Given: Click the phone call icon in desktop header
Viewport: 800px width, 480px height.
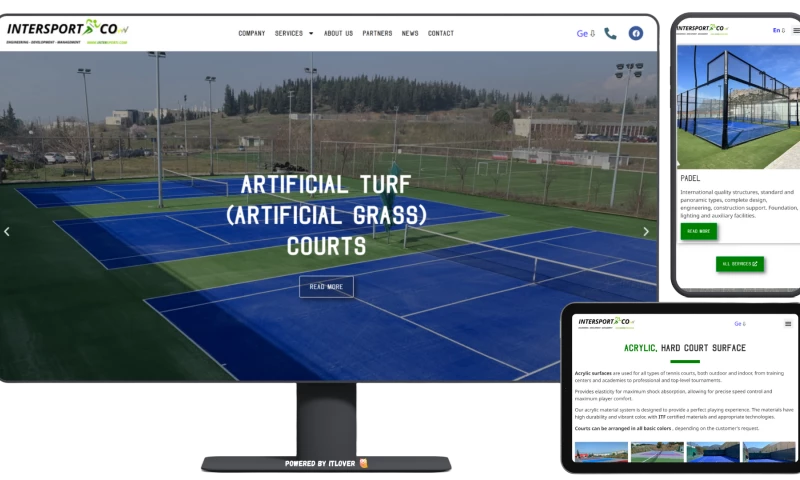Looking at the screenshot, I should click(610, 33).
